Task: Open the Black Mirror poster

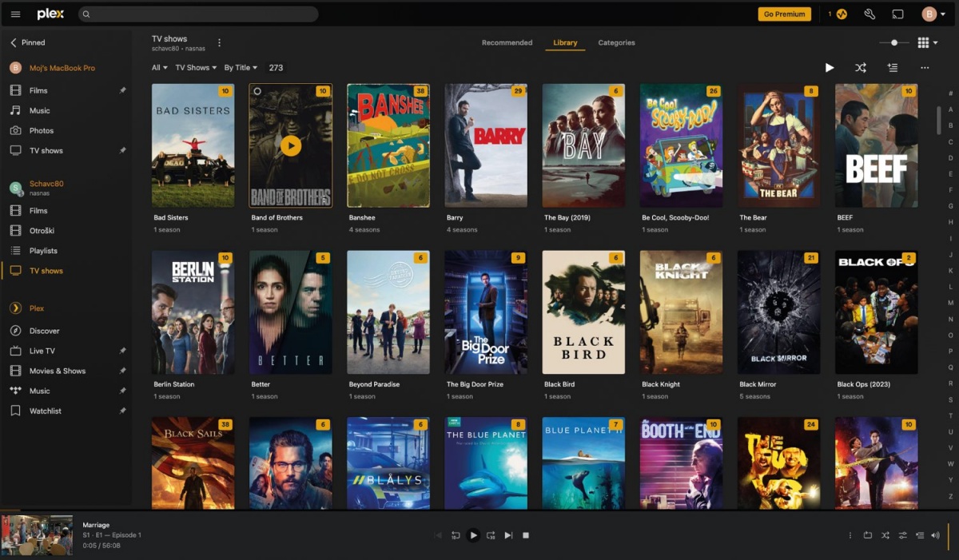Action: [x=778, y=312]
